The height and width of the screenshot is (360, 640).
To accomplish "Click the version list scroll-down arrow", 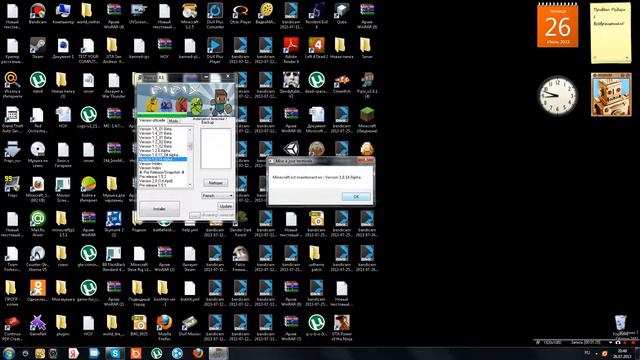I will point(190,185).
